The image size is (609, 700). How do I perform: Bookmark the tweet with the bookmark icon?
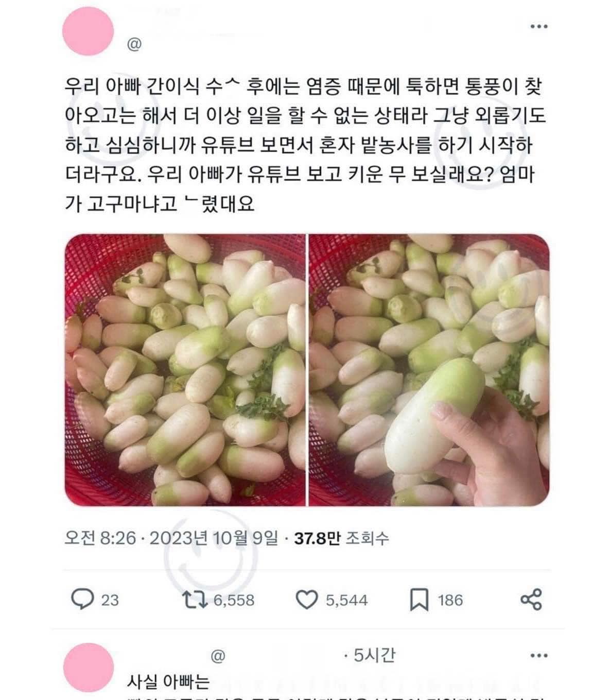[419, 600]
